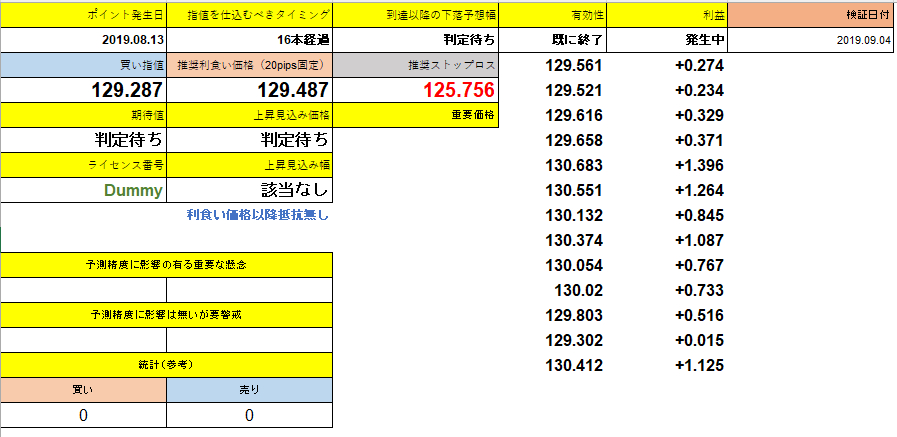The image size is (897, 437).
Task: Select the 上昇見込み幅 header cell
Action: (250, 165)
